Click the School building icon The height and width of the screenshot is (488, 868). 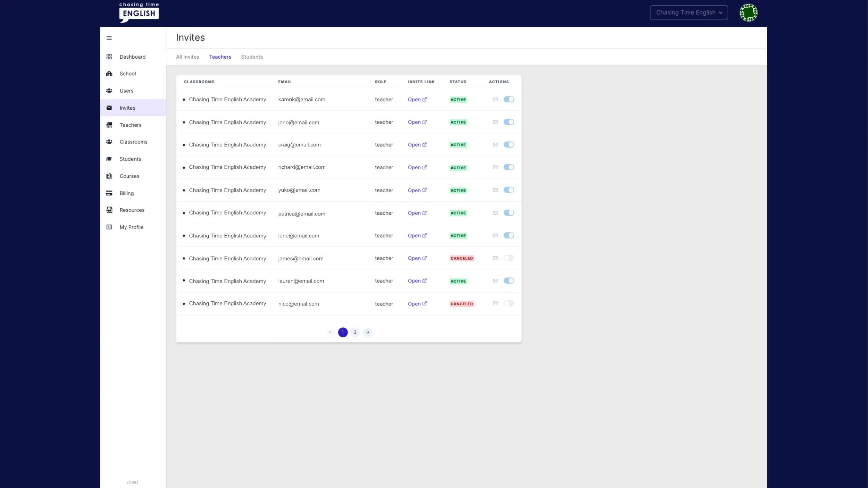[109, 74]
